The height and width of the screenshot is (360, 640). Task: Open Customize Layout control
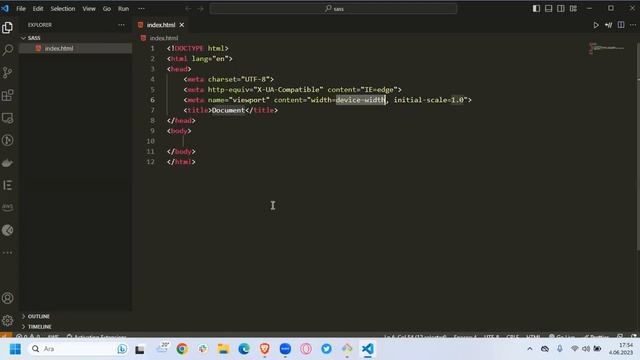[573, 8]
